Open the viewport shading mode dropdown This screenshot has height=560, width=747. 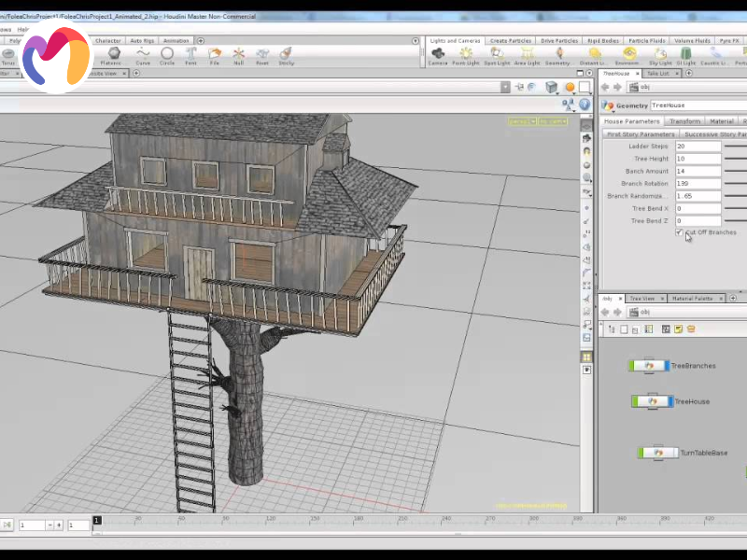[551, 87]
